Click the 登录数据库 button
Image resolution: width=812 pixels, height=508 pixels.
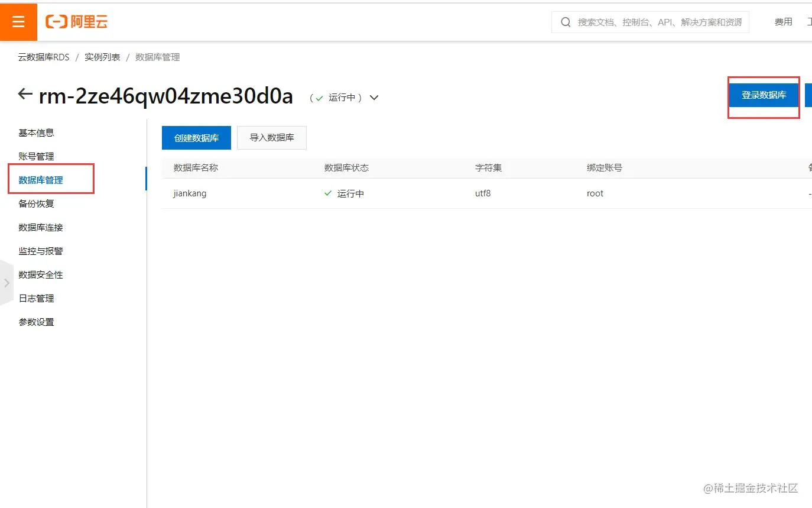coord(764,95)
